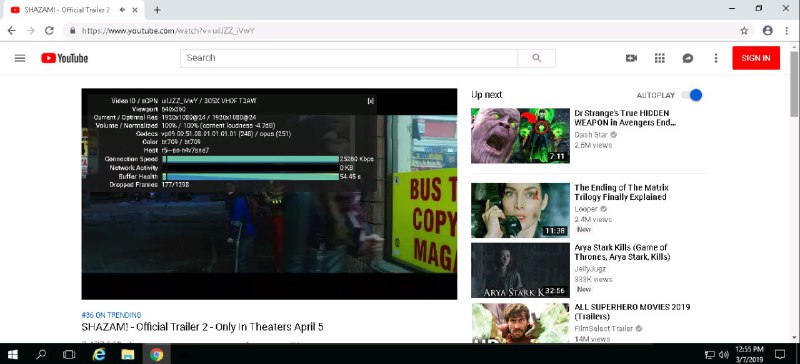Go back in Chrome
800x364 pixels.
pyautogui.click(x=12, y=31)
